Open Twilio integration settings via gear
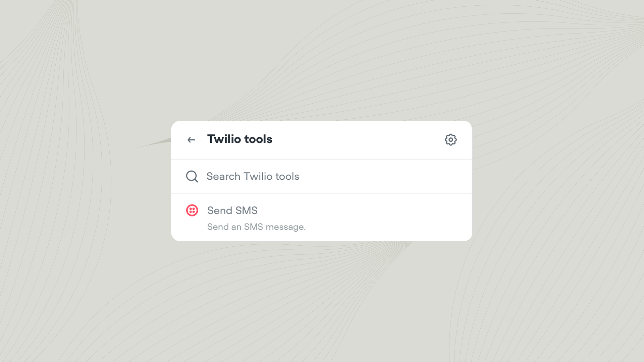 451,140
